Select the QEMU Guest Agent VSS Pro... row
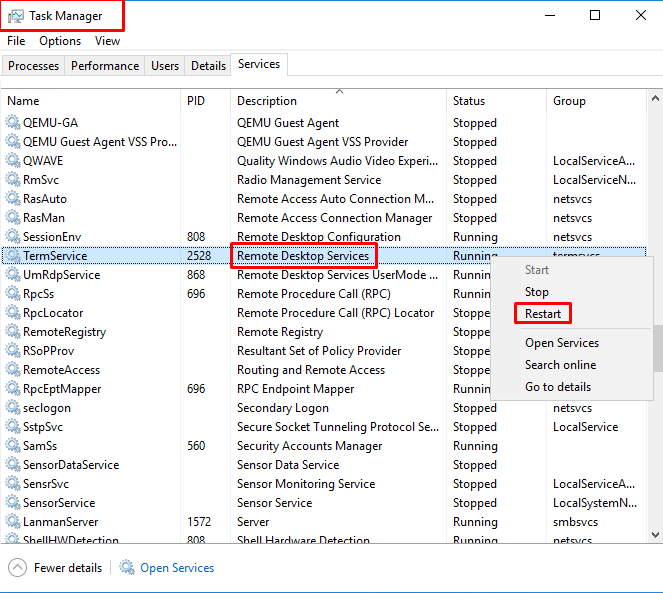The image size is (663, 593). [324, 142]
